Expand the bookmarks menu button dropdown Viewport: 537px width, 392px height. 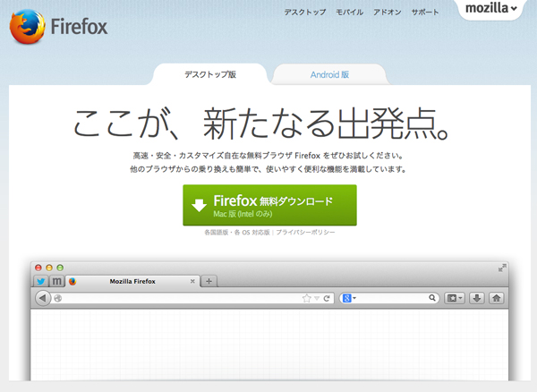click(455, 298)
